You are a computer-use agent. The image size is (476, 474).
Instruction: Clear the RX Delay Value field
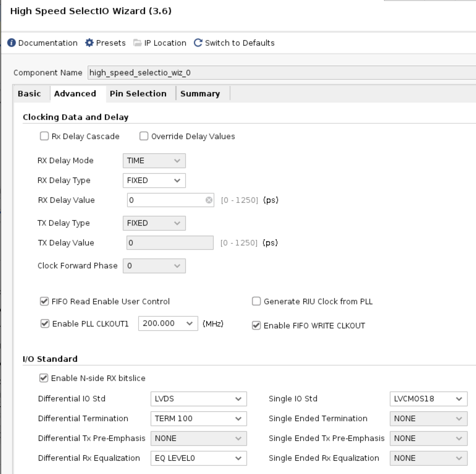tap(209, 200)
